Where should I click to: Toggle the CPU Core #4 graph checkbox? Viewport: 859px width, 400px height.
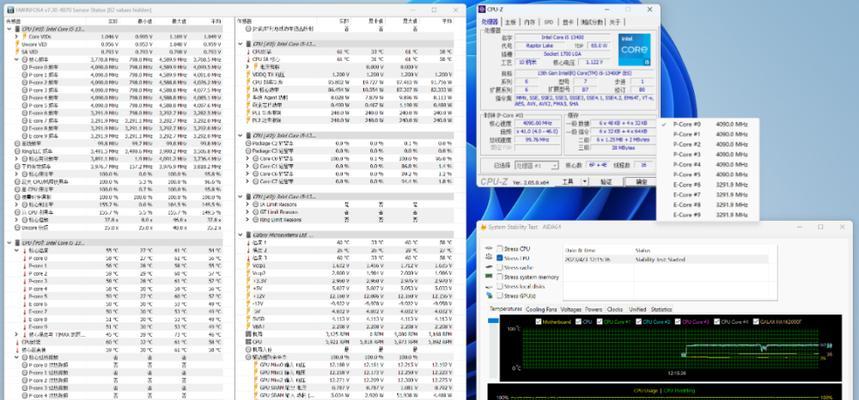pos(717,322)
